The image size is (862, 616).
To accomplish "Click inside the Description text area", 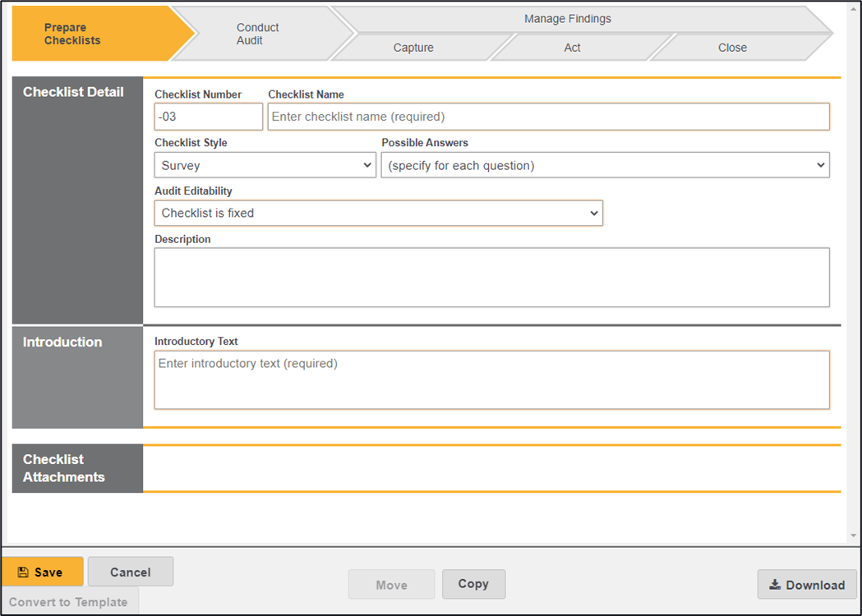I will (x=491, y=278).
